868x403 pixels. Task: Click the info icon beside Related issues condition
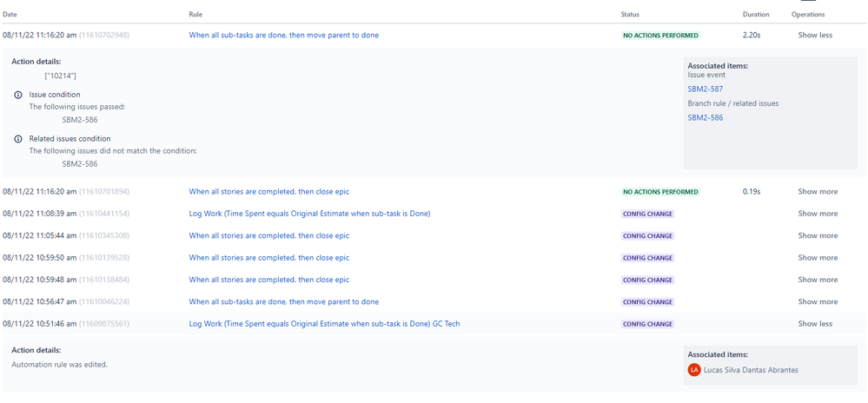(x=18, y=139)
